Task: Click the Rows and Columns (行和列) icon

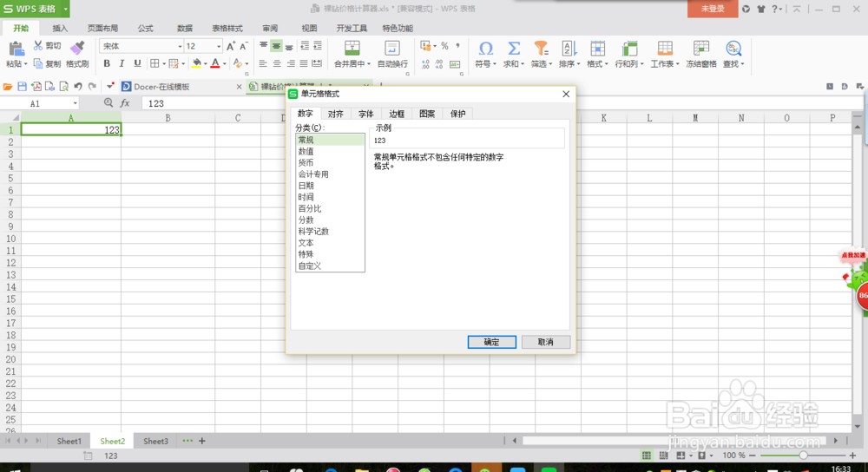Action: coord(629,48)
